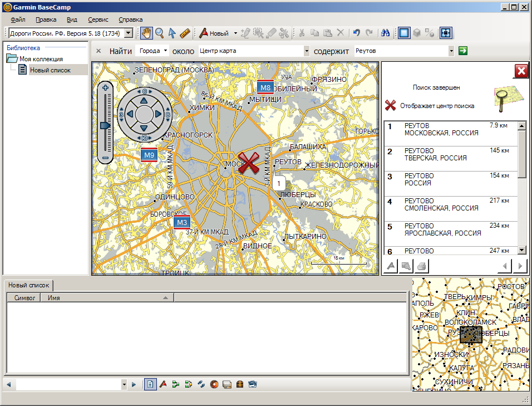532x406 pixels.
Task: Sort by the Имя column header
Action: click(x=107, y=298)
